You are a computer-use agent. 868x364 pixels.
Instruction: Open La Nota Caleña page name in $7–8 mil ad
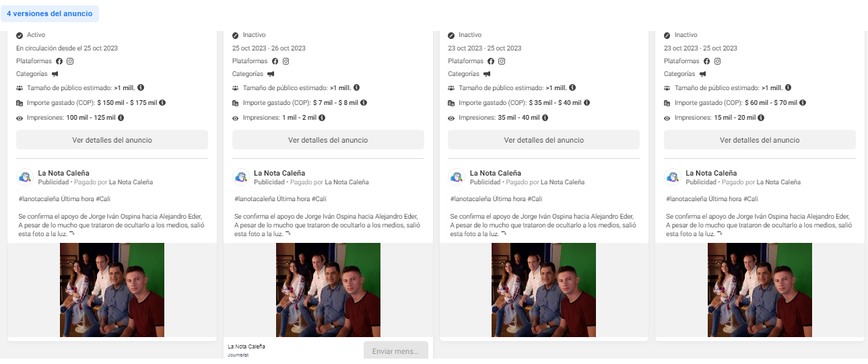(x=279, y=173)
